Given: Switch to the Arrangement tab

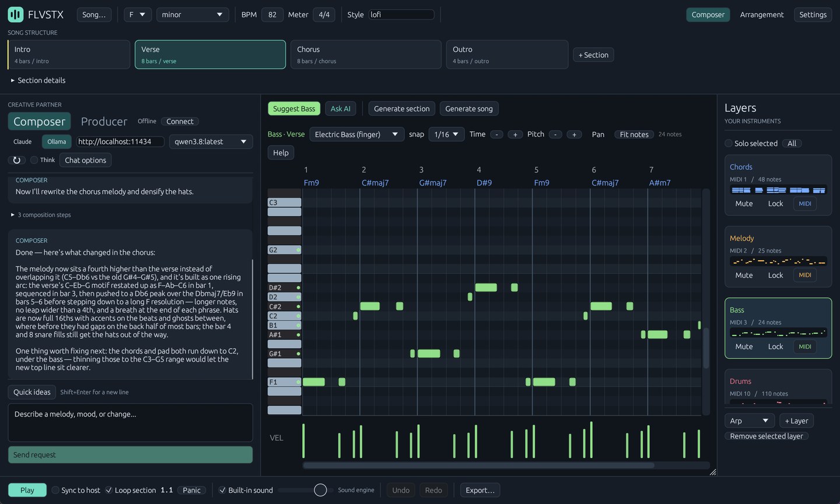Looking at the screenshot, I should coord(762,15).
